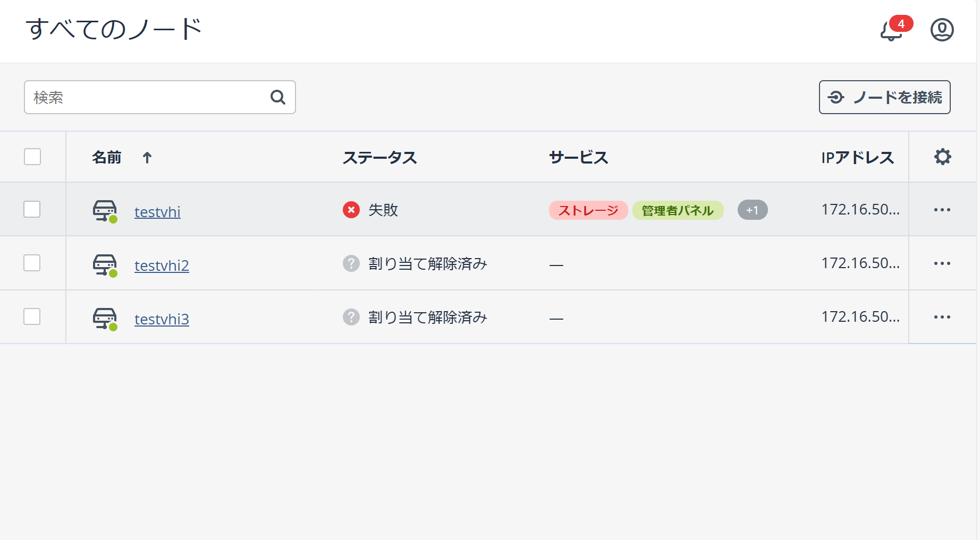Screen dimensions: 980x540
Task: Click the ステータス column header
Action: tap(379, 158)
